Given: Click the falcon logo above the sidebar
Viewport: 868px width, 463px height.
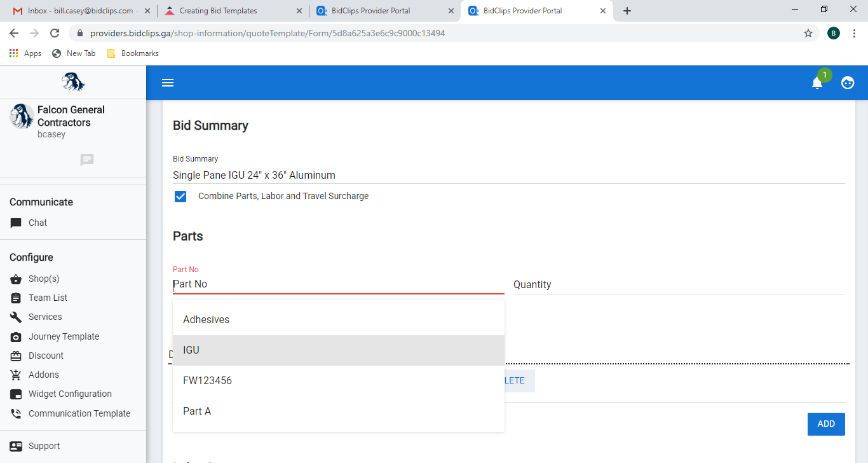Looking at the screenshot, I should pos(73,82).
